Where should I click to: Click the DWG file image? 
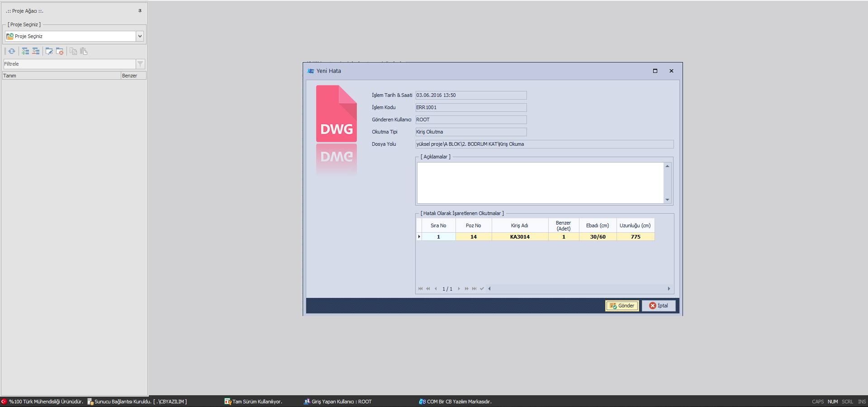point(337,114)
